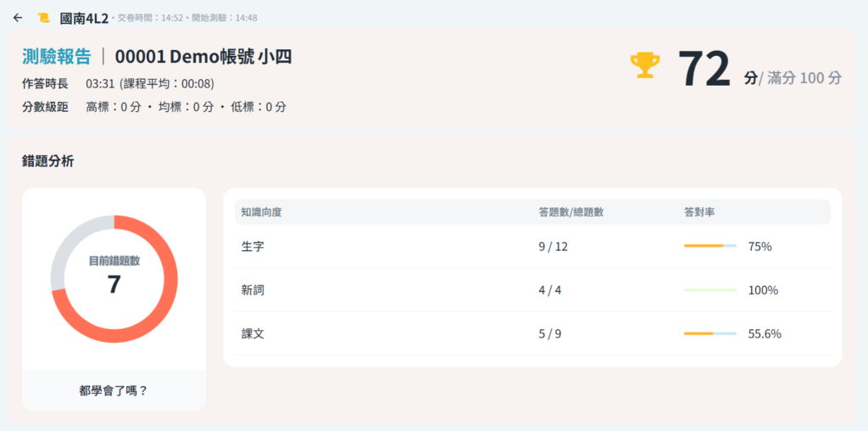Click the 72 score number
The width and height of the screenshot is (868, 431).
tap(704, 69)
